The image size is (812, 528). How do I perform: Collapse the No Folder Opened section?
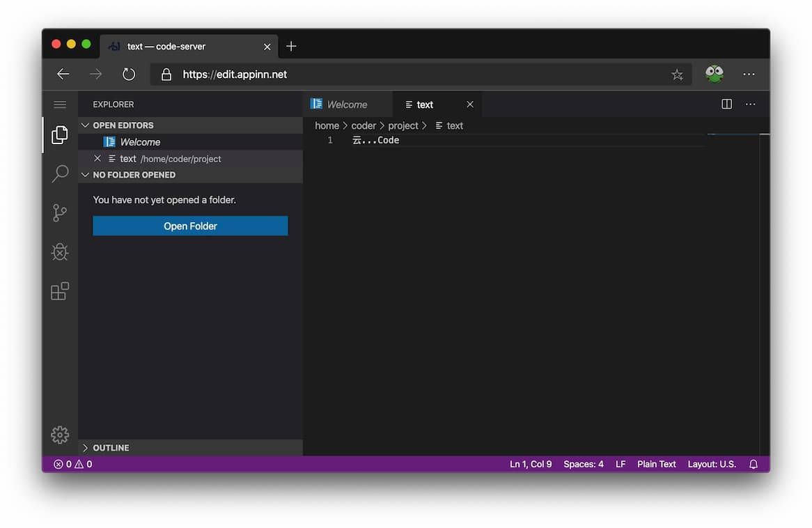tap(134, 175)
